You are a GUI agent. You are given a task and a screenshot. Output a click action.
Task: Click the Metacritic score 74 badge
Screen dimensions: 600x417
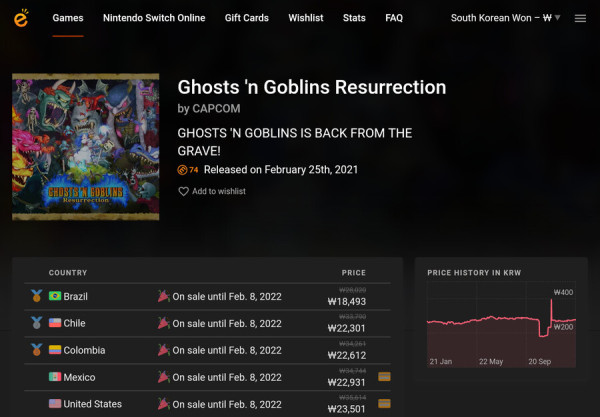(188, 170)
